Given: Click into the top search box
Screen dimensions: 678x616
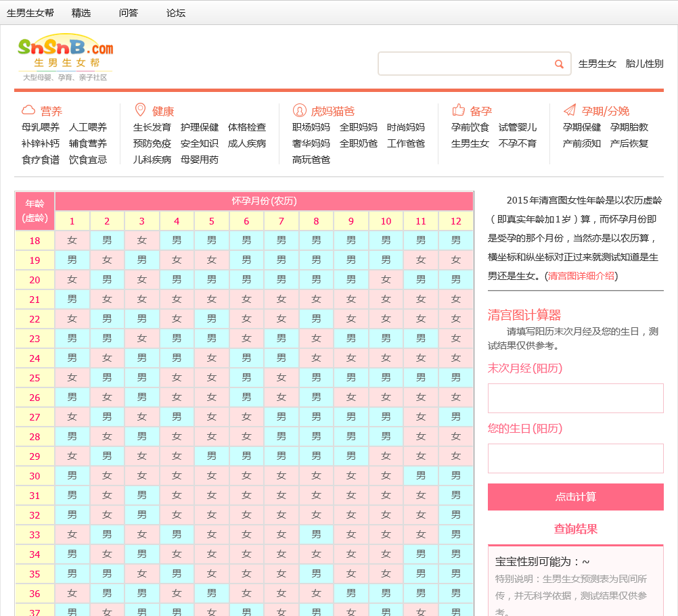Looking at the screenshot, I should pyautogui.click(x=466, y=64).
